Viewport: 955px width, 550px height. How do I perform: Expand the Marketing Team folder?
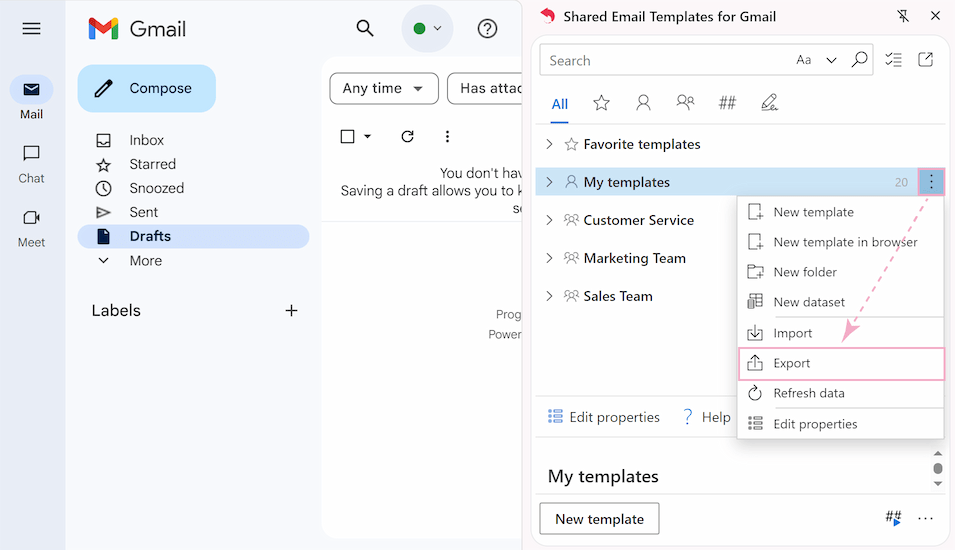click(549, 258)
